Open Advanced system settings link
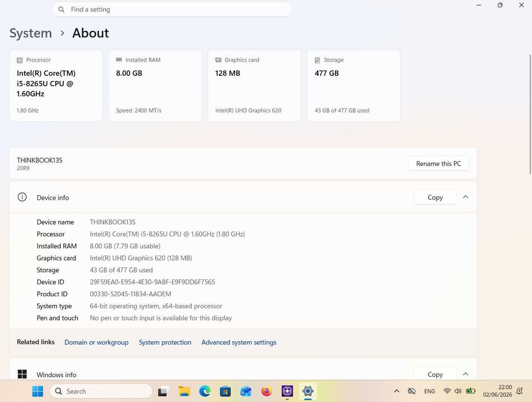Viewport: 532px width, 402px height. pyautogui.click(x=239, y=342)
